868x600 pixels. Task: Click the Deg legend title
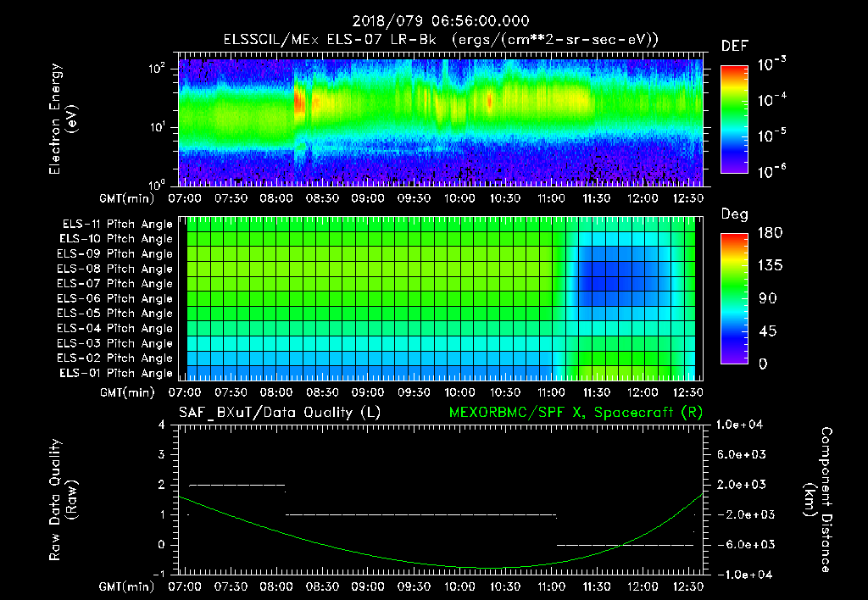click(x=735, y=214)
